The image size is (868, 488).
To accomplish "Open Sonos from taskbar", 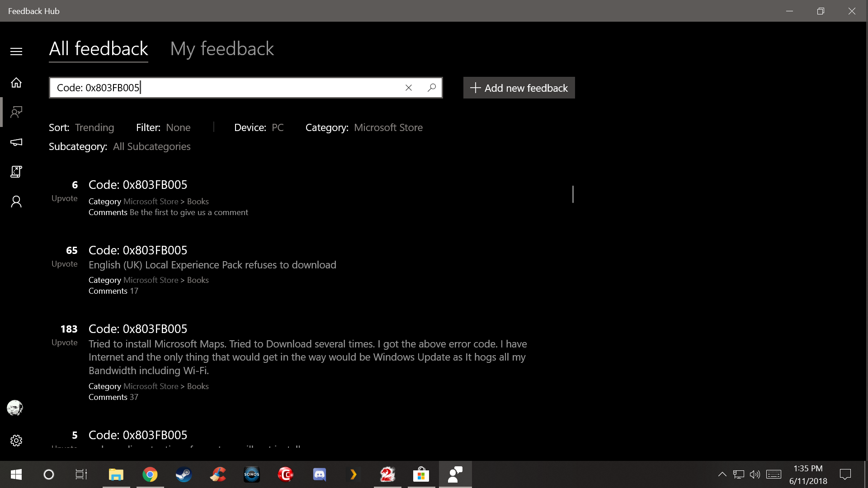I will [x=252, y=474].
